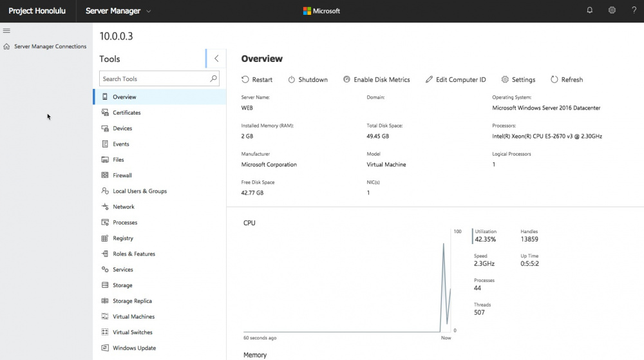Open the Registry tool
This screenshot has height=360, width=644.
coord(122,238)
